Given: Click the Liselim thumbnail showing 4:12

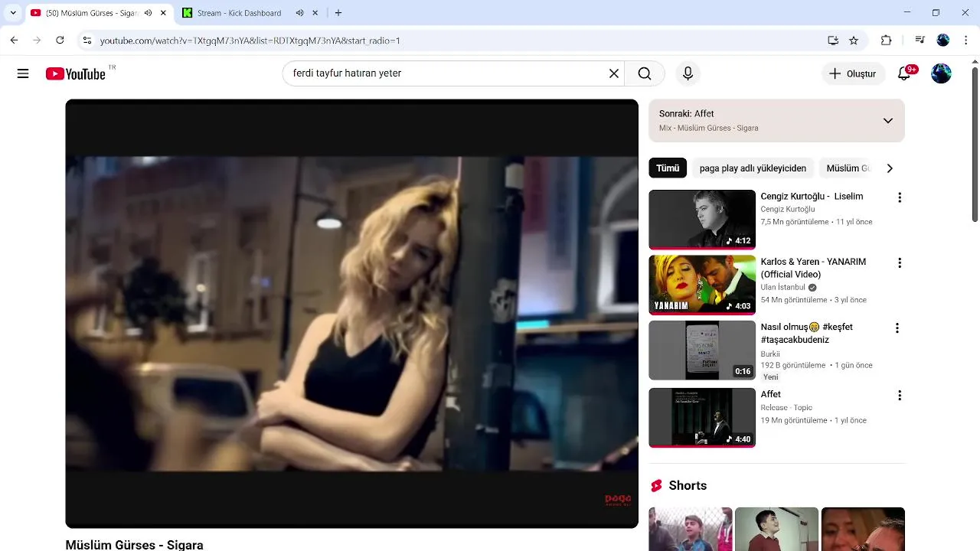Looking at the screenshot, I should click(x=702, y=220).
